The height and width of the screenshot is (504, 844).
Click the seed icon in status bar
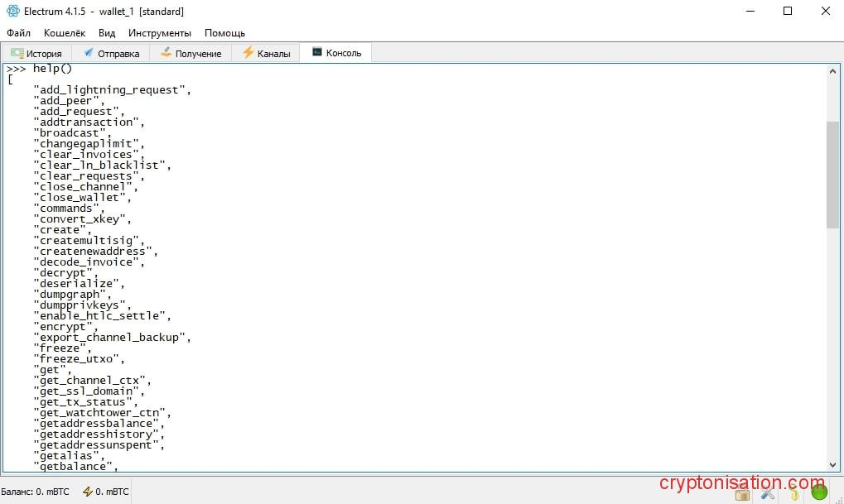793,493
